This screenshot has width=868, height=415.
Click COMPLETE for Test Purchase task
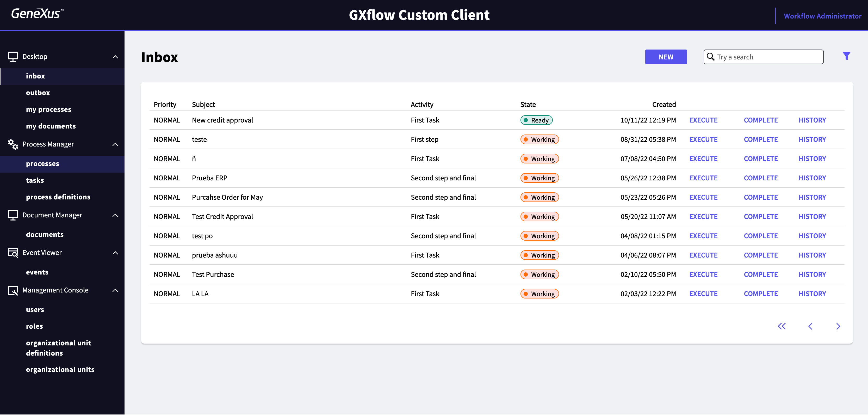tap(761, 274)
